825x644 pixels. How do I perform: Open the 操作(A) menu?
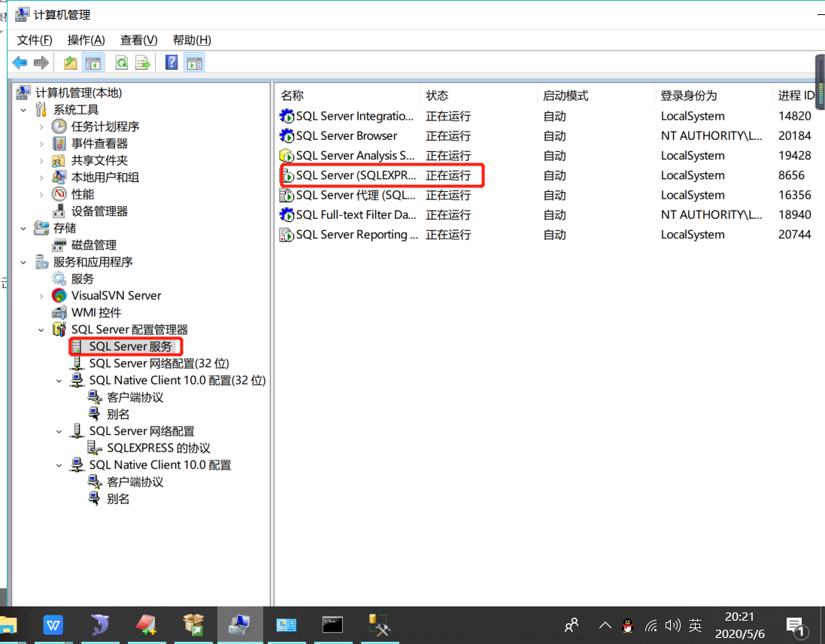tap(86, 40)
